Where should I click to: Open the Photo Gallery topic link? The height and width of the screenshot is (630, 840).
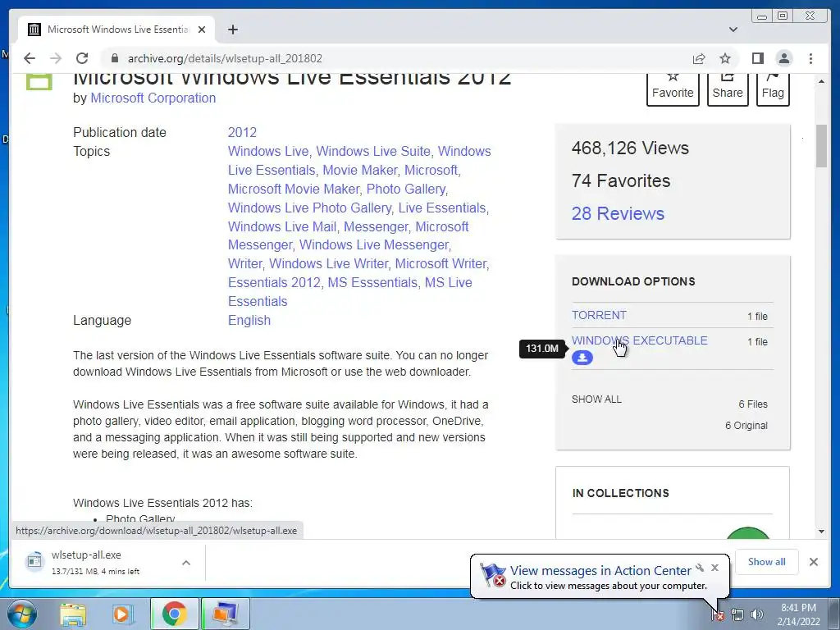pos(405,189)
